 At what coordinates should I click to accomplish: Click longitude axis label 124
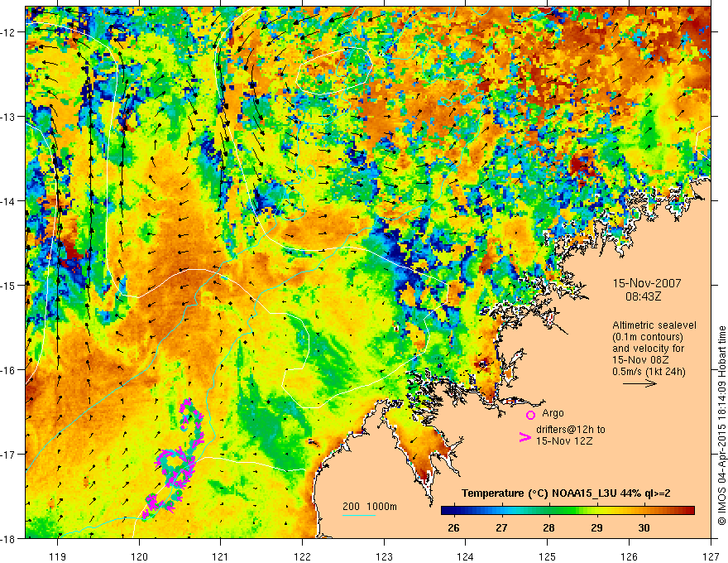(x=466, y=556)
